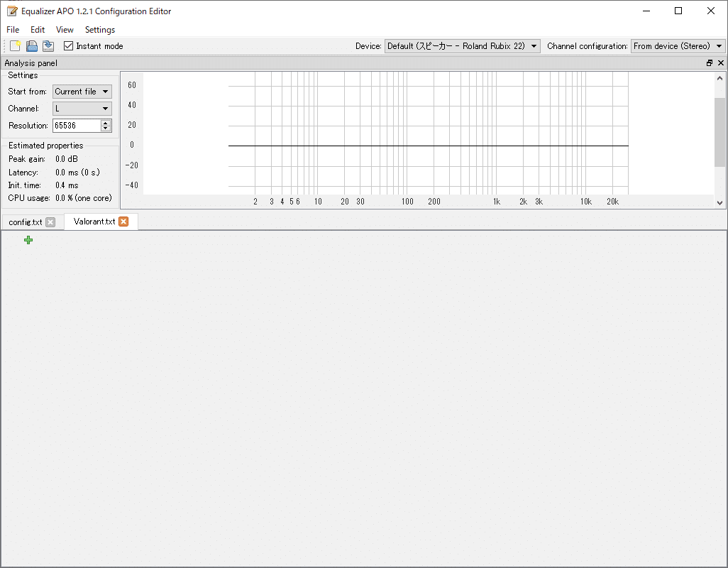Click the Init. time value 0.4 ms

[67, 185]
